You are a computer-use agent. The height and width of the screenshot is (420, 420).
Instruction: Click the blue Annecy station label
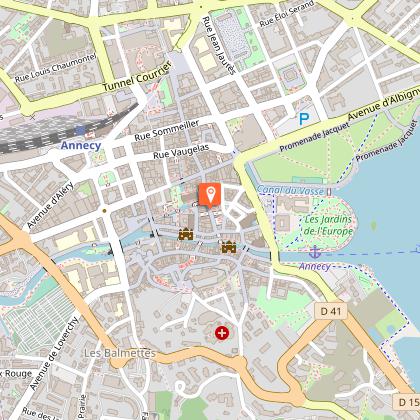pos(81,146)
